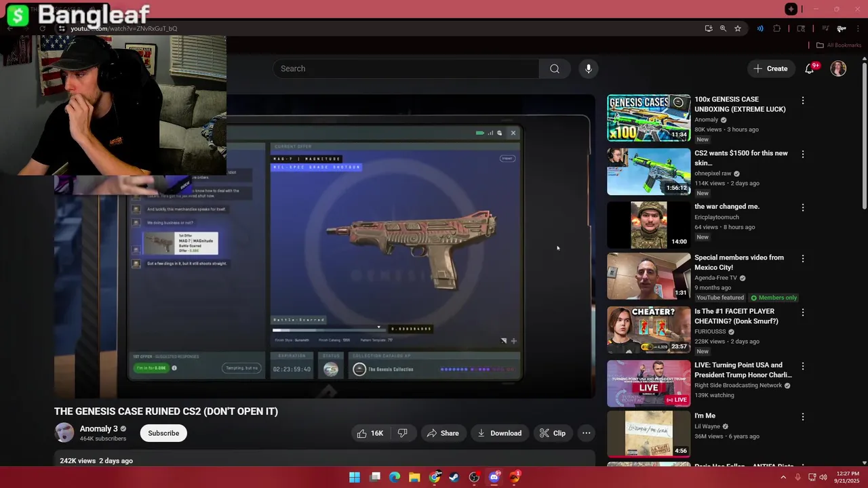Viewport: 868px width, 488px height.
Task: Click the ohnepixel raw channel name
Action: pyautogui.click(x=713, y=174)
